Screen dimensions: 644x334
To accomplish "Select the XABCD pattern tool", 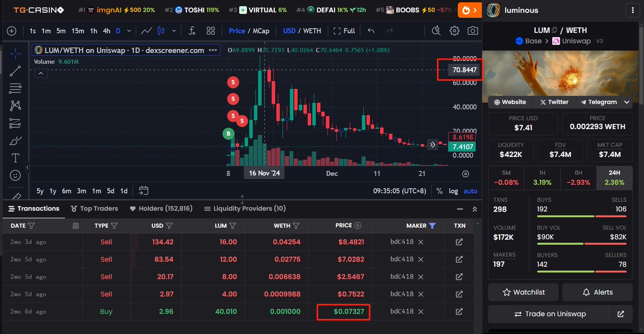I will [15, 106].
